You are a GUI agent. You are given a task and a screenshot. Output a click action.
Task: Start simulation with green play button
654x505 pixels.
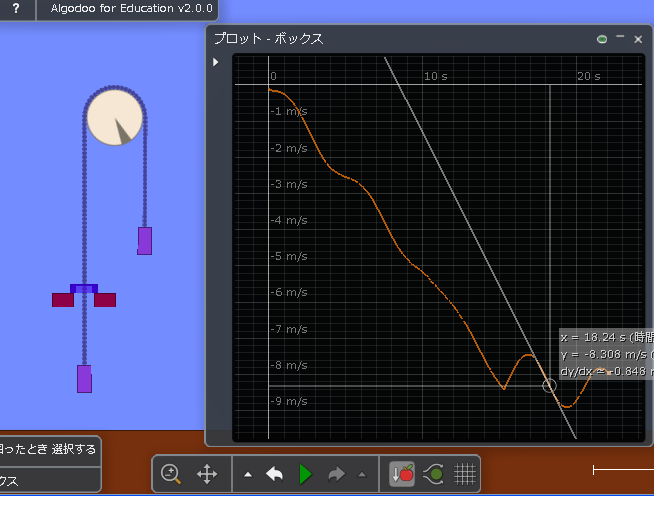[306, 474]
